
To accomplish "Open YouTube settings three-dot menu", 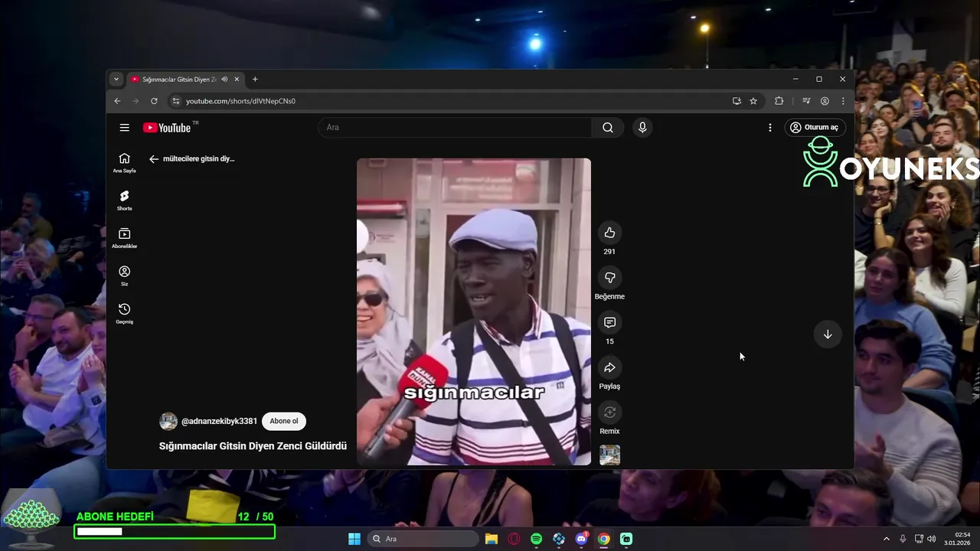I will pyautogui.click(x=770, y=128).
